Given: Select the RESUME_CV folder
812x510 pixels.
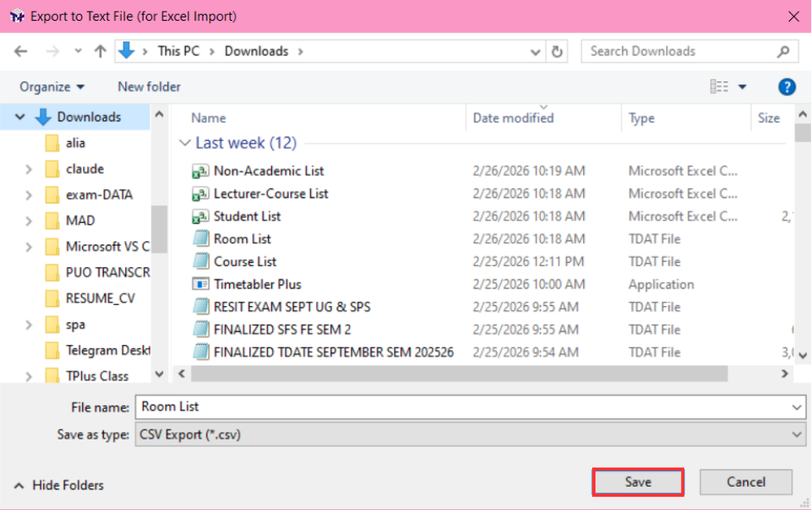Looking at the screenshot, I should (x=90, y=299).
